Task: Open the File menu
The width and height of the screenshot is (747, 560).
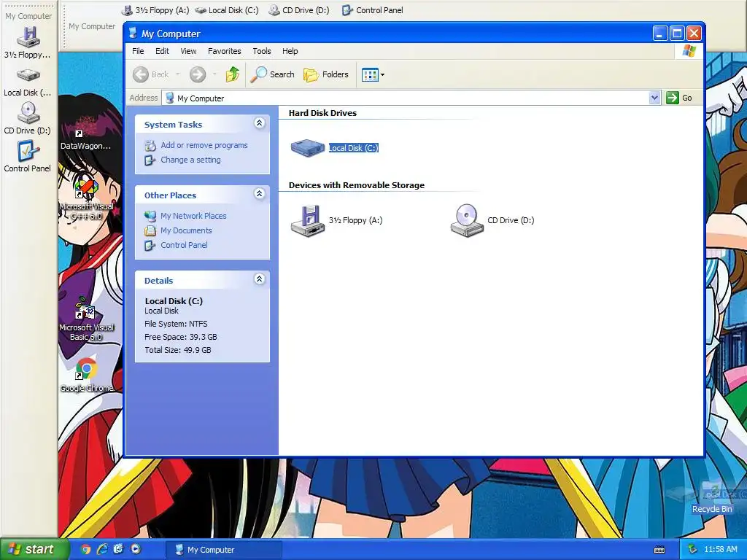Action: pos(138,51)
